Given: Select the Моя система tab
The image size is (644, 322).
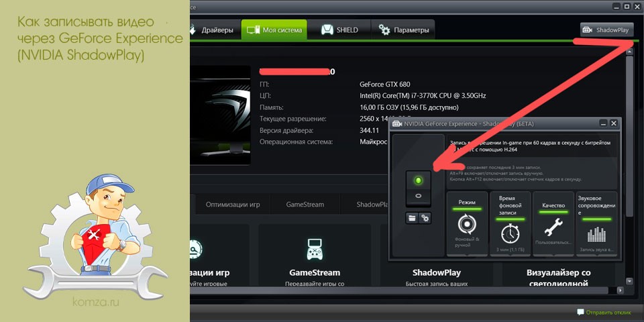Looking at the screenshot, I should coord(274,30).
